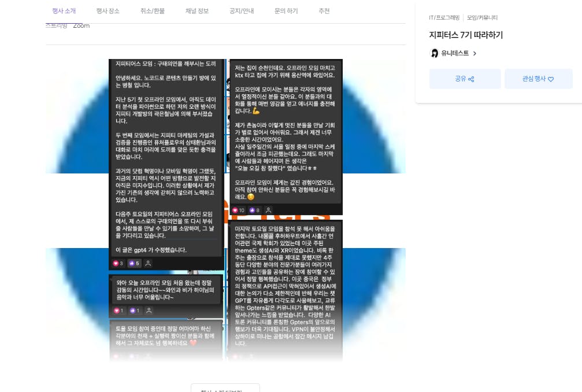Click the heart reaction under 와아 오늘 post
Image resolution: width=582 pixels, height=392 pixels.
point(118,310)
